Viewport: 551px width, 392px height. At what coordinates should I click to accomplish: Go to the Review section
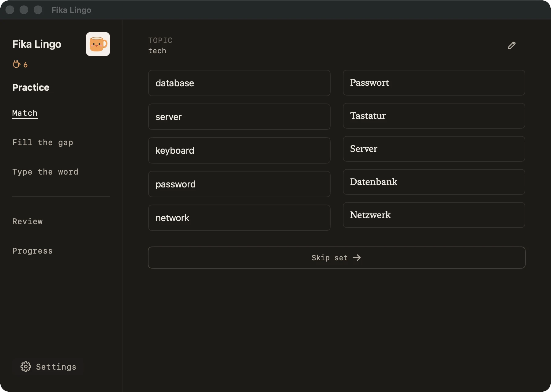(x=28, y=221)
